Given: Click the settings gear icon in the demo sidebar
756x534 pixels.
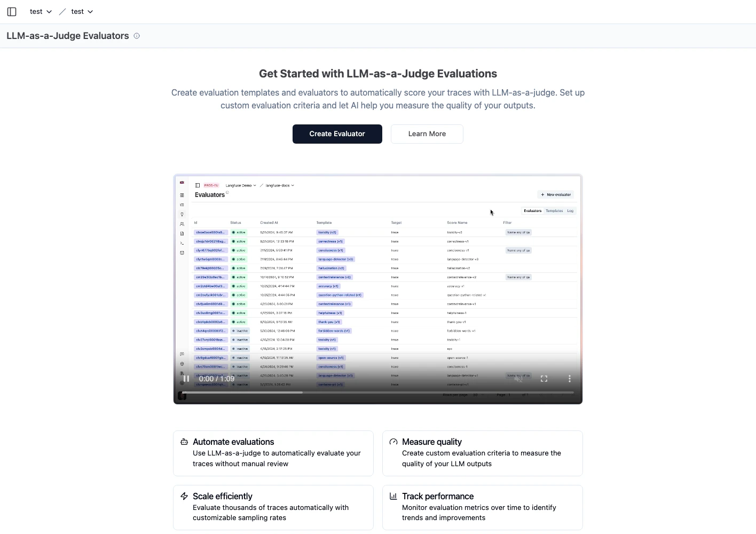Looking at the screenshot, I should [x=182, y=363].
